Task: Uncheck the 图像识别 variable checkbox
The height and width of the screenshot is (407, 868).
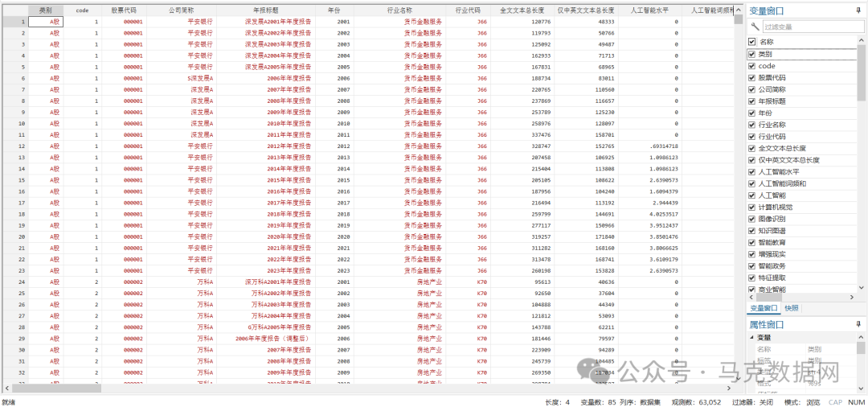Action: [x=751, y=219]
